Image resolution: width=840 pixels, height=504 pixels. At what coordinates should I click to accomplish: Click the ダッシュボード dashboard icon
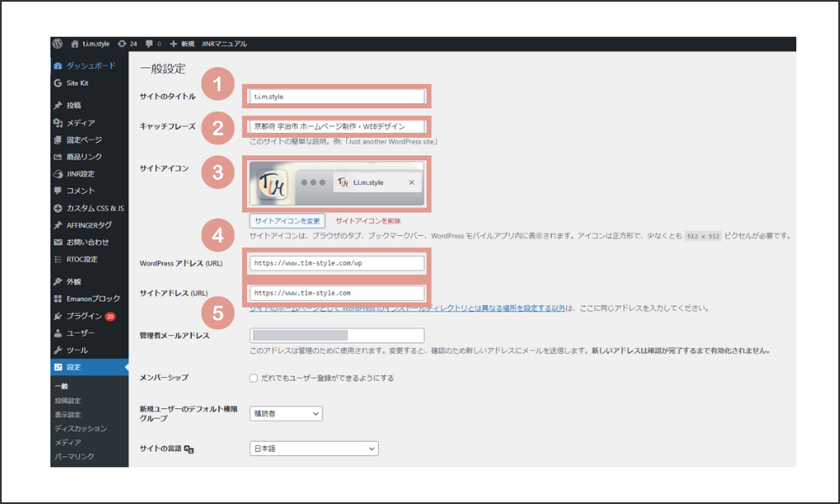[58, 66]
